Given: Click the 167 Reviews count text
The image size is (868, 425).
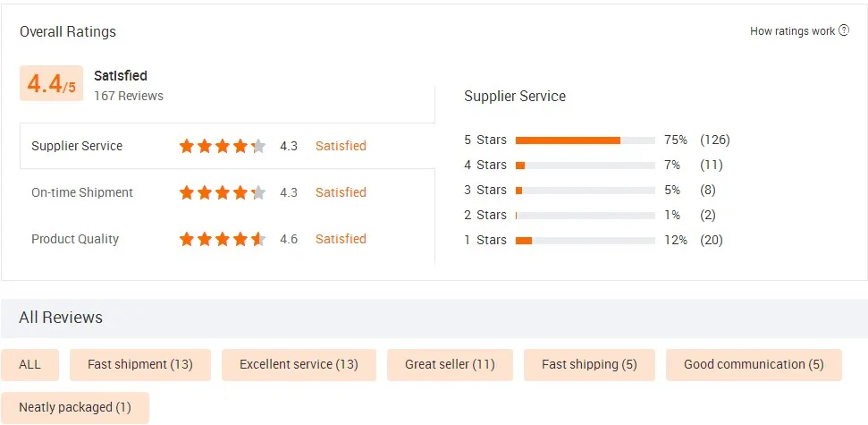Looking at the screenshot, I should click(129, 96).
